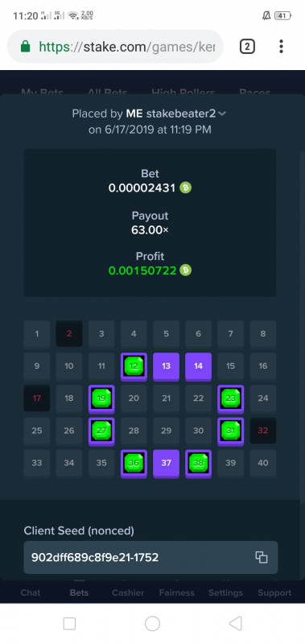Click the green gem on tile 31
This screenshot has width=305, height=644.
(231, 431)
